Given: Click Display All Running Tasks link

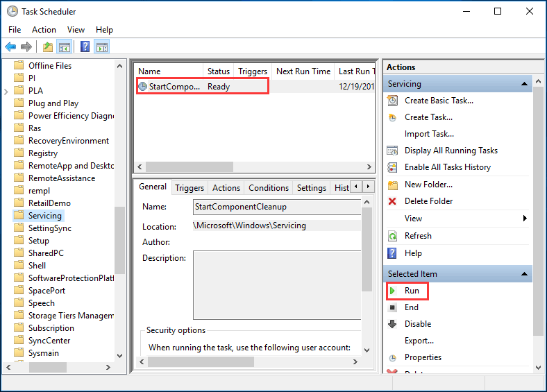Looking at the screenshot, I should click(x=451, y=151).
